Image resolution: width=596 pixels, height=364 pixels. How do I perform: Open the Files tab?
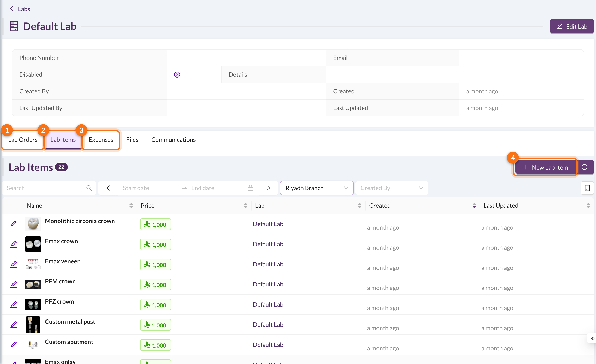(132, 140)
